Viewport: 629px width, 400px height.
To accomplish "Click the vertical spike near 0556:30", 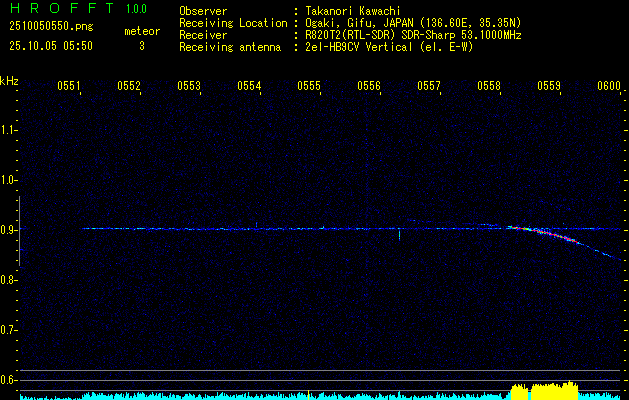I will click(x=400, y=234).
